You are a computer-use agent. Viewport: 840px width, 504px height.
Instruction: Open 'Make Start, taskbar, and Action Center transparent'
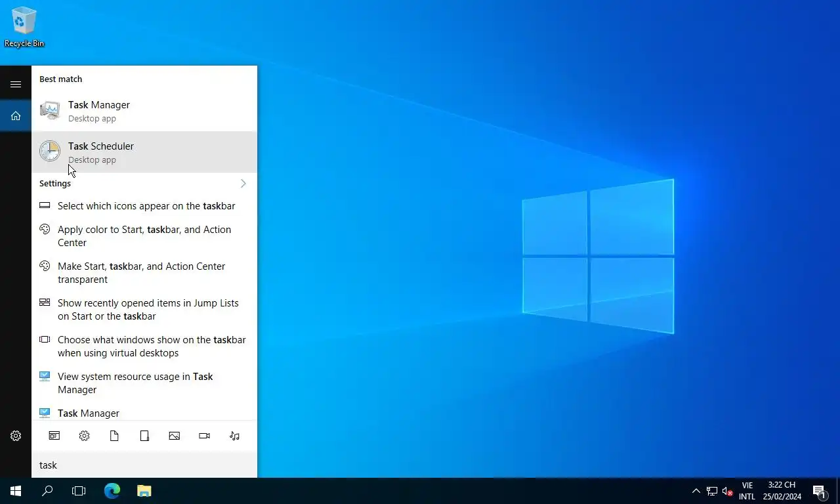144,273
